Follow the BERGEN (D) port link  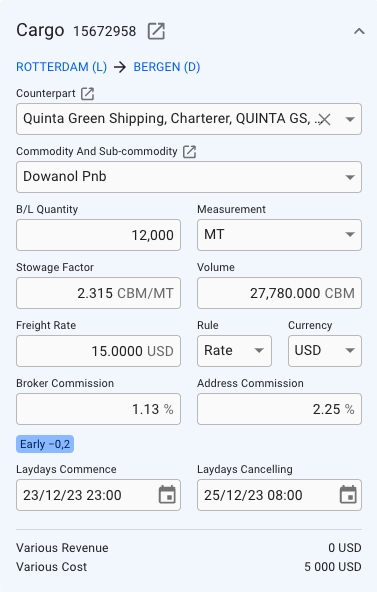click(x=167, y=67)
